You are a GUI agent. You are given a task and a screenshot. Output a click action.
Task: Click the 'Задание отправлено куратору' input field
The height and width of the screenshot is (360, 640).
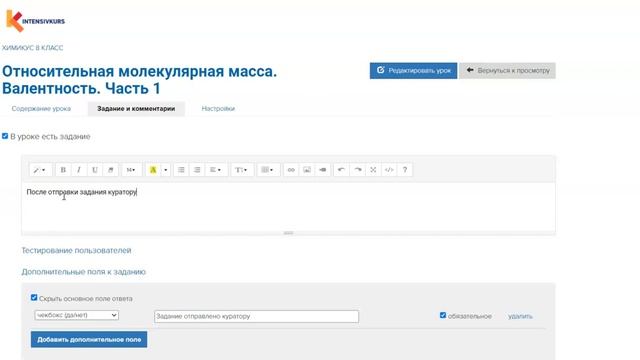[256, 316]
